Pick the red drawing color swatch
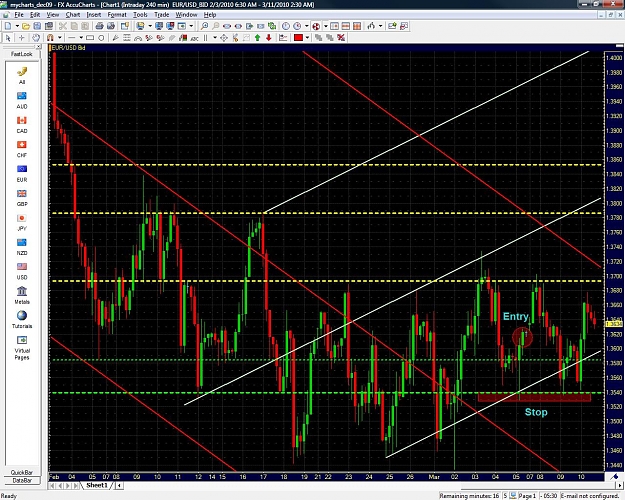Screen dimensions: 625x500 click(x=298, y=38)
